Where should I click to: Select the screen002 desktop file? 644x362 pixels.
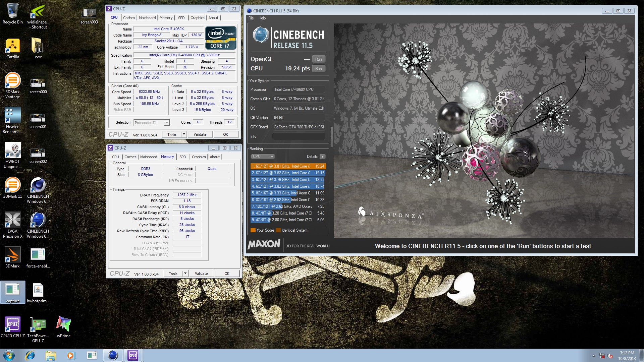[x=38, y=155]
